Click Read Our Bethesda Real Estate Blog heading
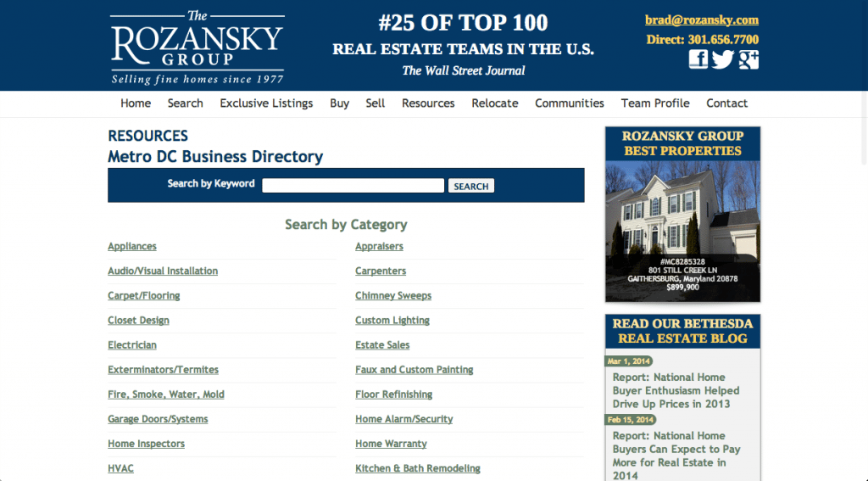This screenshot has width=868, height=481. coord(682,331)
